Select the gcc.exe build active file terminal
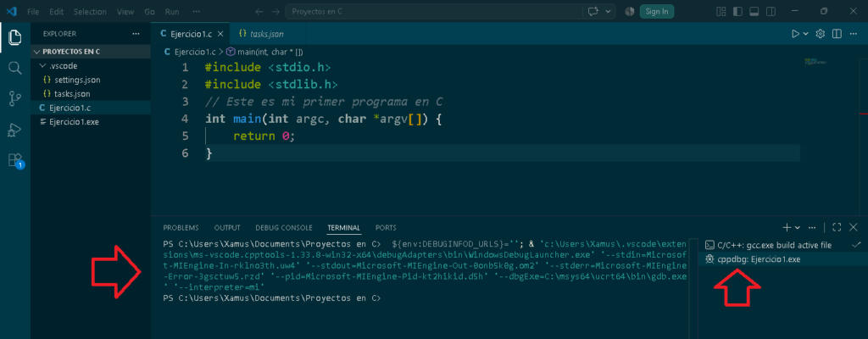This screenshot has height=339, width=868. click(x=782, y=245)
